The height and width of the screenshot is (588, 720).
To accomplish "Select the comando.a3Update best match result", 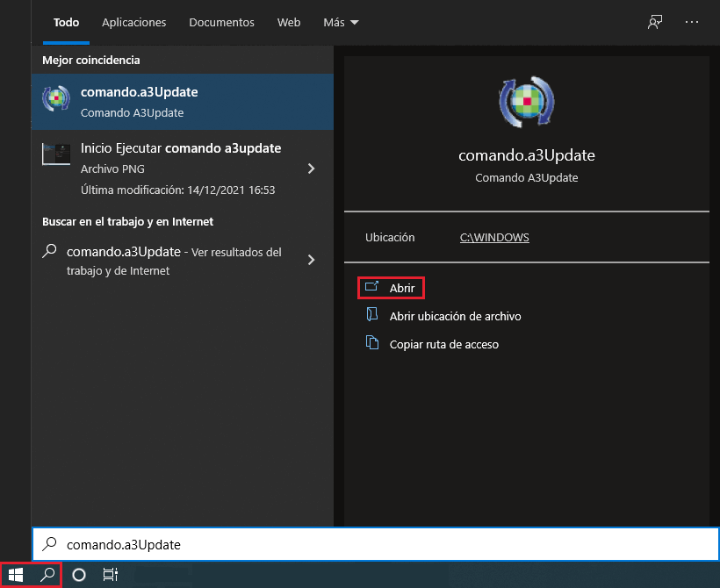I will pos(183,102).
